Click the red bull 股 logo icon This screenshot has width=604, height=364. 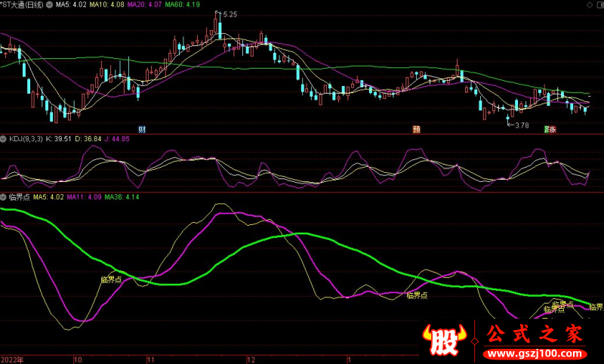coord(445,341)
